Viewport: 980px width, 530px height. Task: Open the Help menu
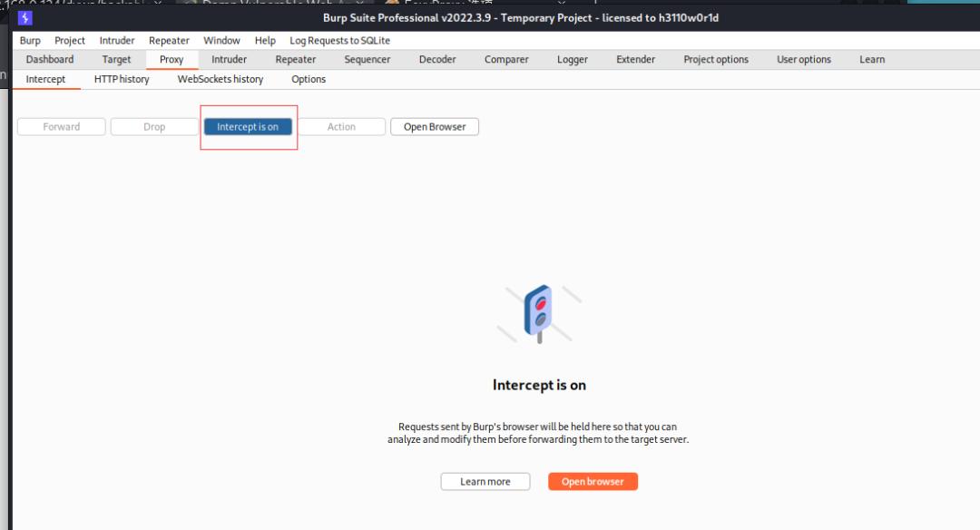pos(264,40)
